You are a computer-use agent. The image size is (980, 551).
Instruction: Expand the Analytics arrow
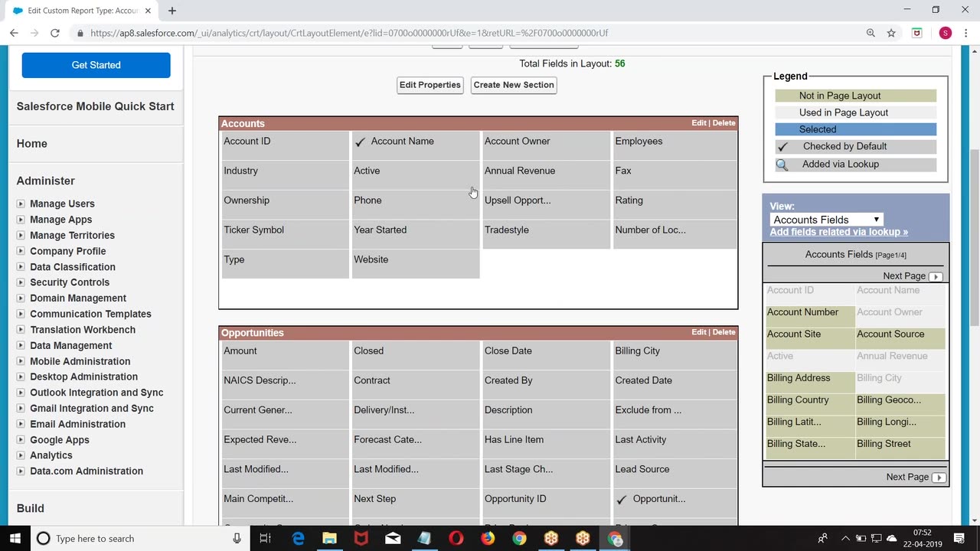tap(21, 455)
